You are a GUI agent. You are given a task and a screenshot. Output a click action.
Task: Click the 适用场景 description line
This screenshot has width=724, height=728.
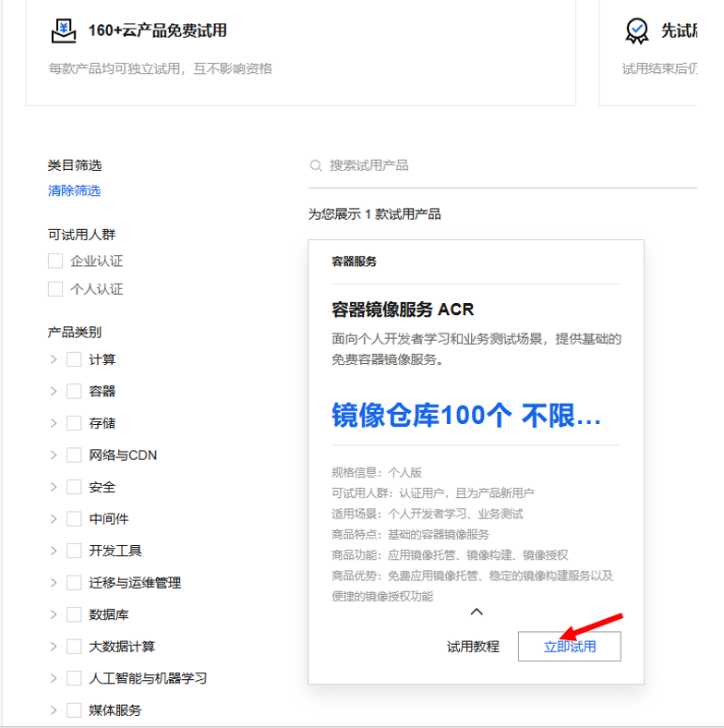[427, 514]
